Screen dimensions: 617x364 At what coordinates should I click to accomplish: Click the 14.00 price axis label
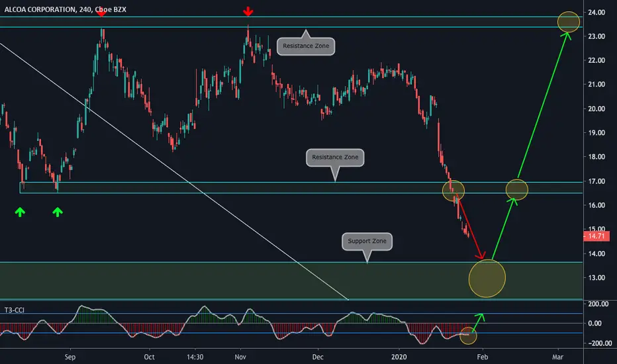pyautogui.click(x=596, y=253)
